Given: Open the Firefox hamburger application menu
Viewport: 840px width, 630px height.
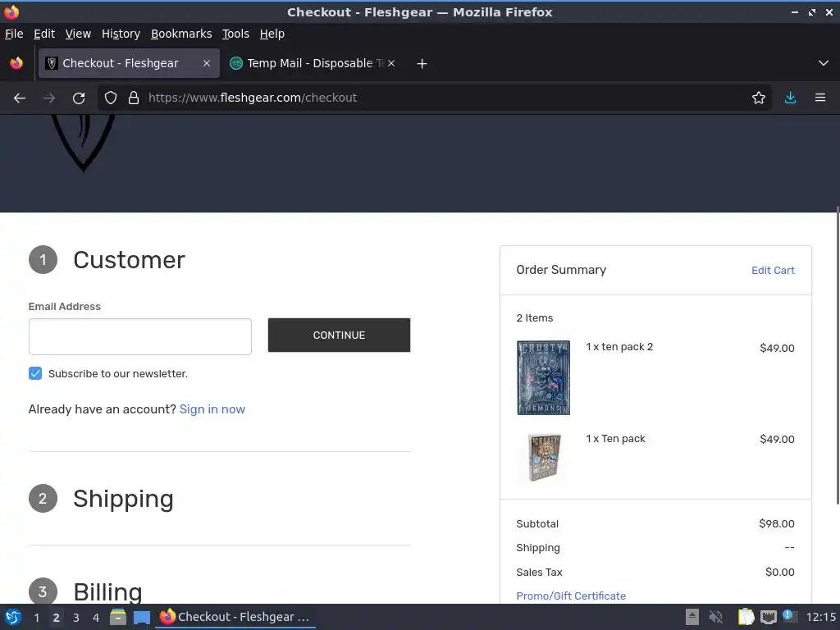Looking at the screenshot, I should coord(820,98).
